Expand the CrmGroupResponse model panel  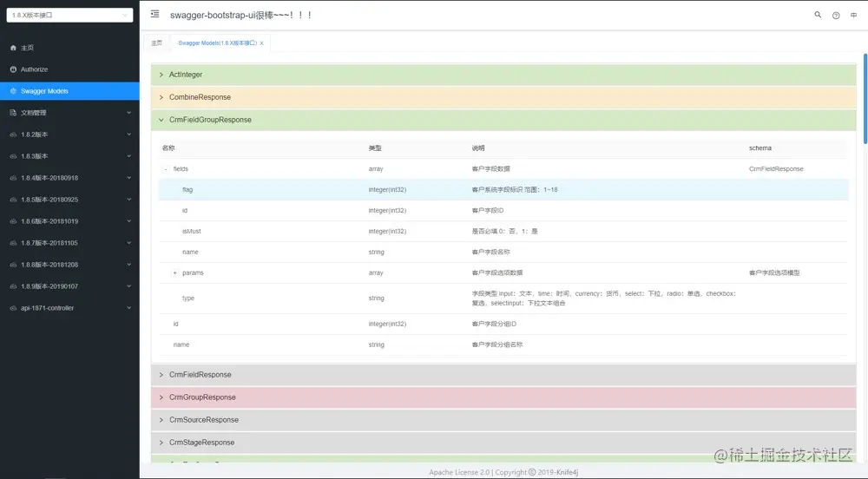coord(503,397)
